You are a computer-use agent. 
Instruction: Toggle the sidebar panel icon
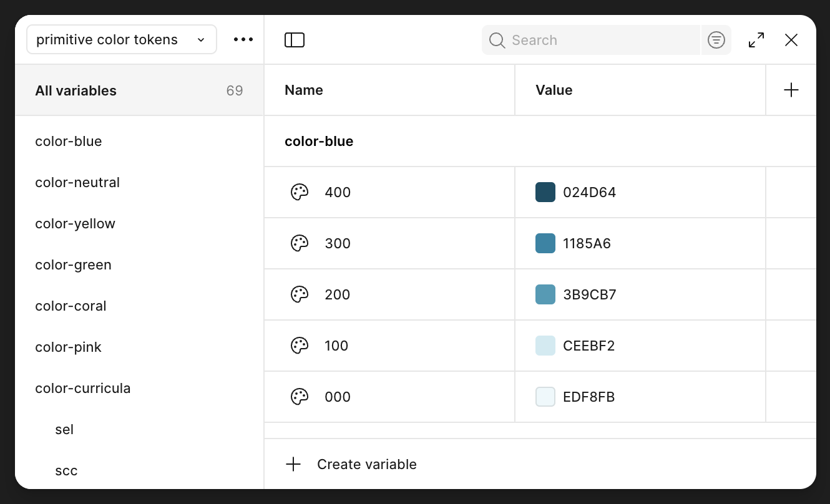[295, 40]
